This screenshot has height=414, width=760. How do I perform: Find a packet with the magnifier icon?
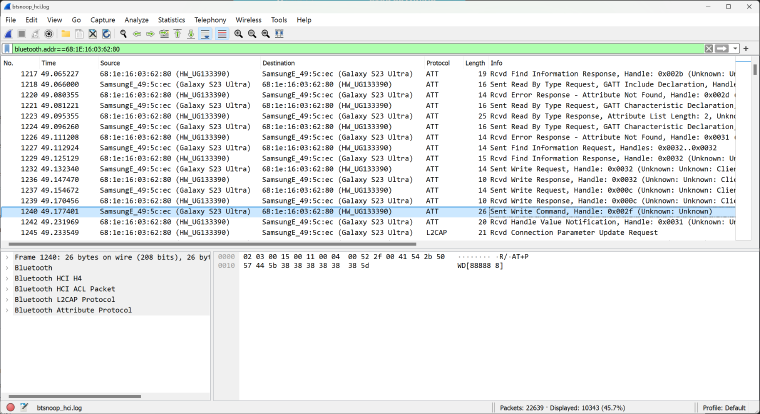123,34
